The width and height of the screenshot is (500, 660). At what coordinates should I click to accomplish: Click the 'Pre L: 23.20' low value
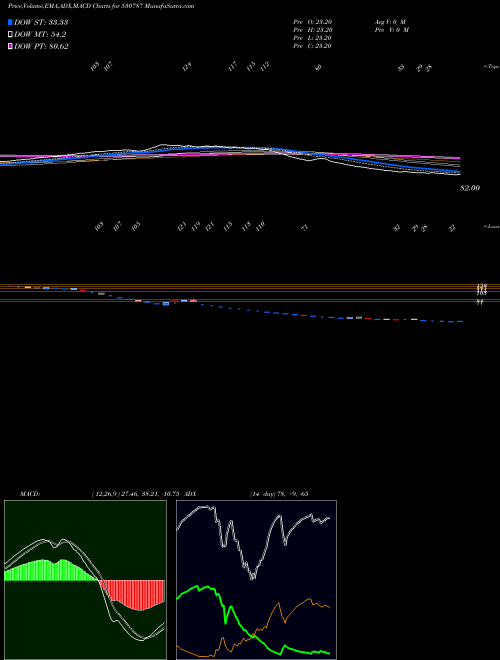[x=312, y=38]
